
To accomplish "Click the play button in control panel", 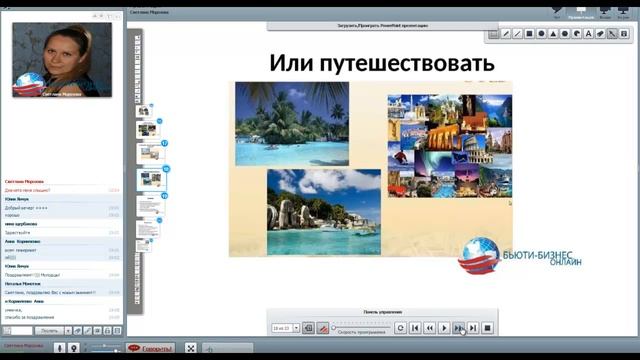I will tap(444, 328).
